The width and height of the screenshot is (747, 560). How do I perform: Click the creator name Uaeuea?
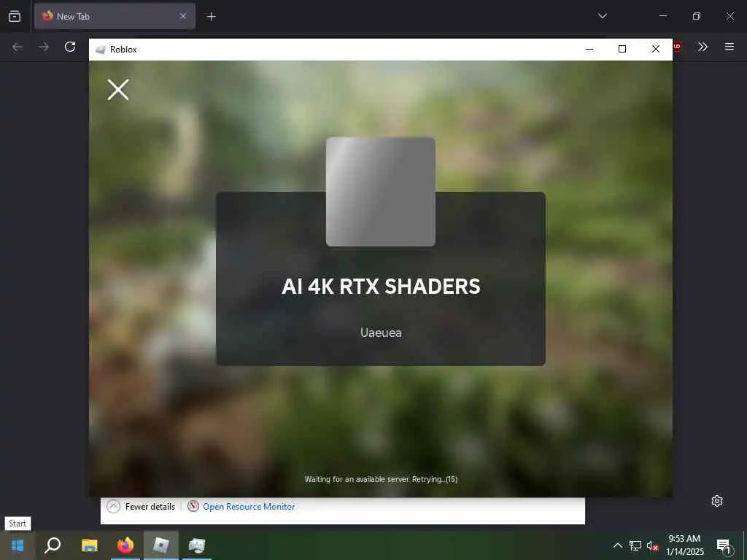click(x=381, y=332)
